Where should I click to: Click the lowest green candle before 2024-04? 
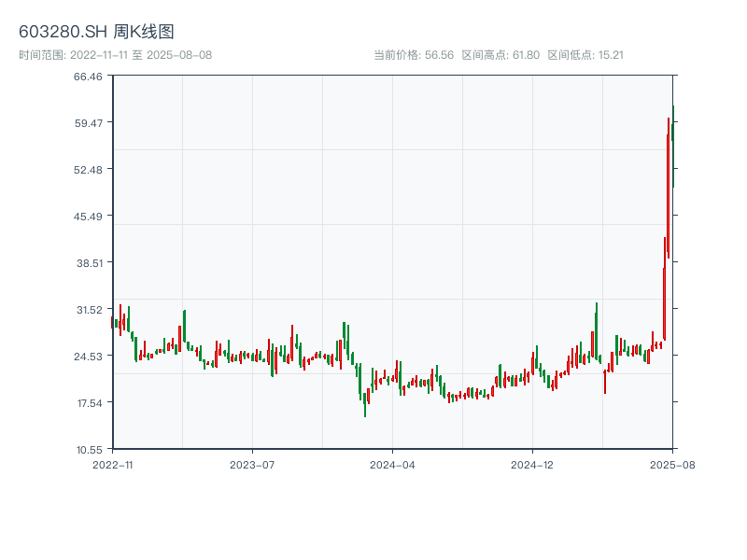click(365, 405)
